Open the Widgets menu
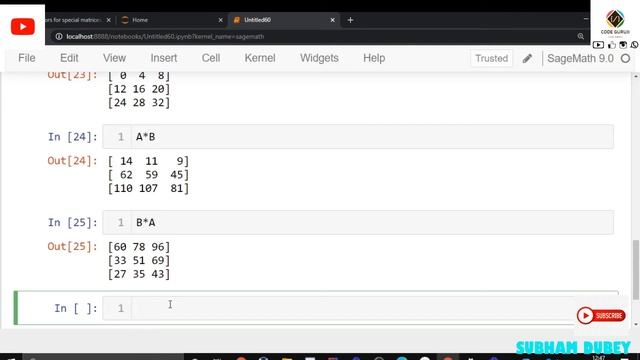The height and width of the screenshot is (360, 640). [x=319, y=58]
